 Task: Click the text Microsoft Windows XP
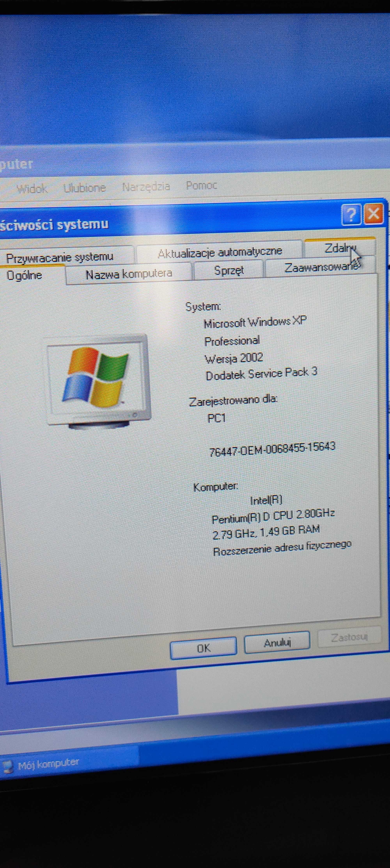click(x=255, y=322)
